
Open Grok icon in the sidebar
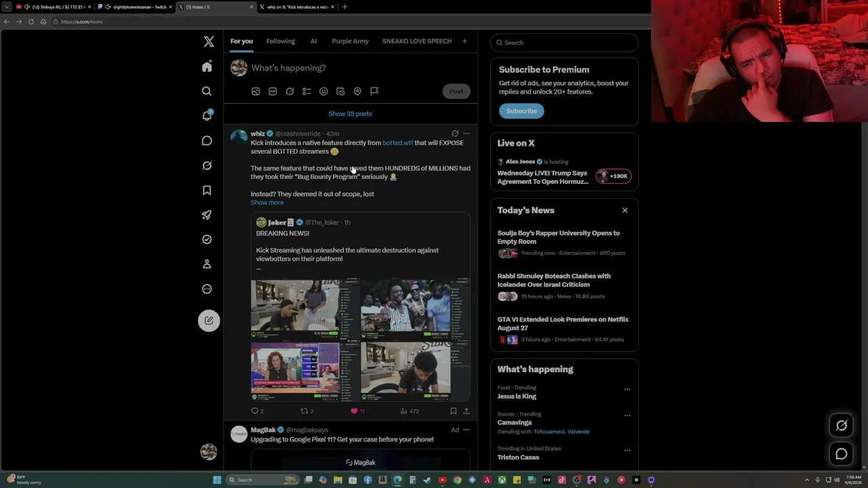click(207, 165)
